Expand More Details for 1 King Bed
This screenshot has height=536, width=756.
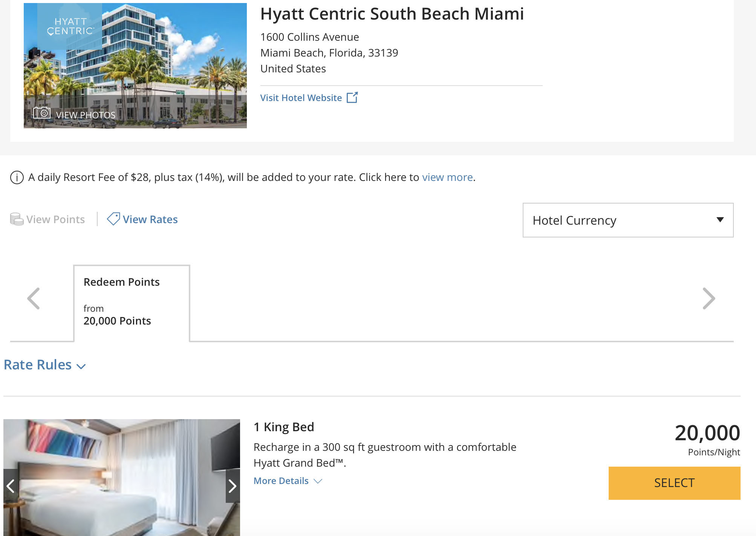288,481
